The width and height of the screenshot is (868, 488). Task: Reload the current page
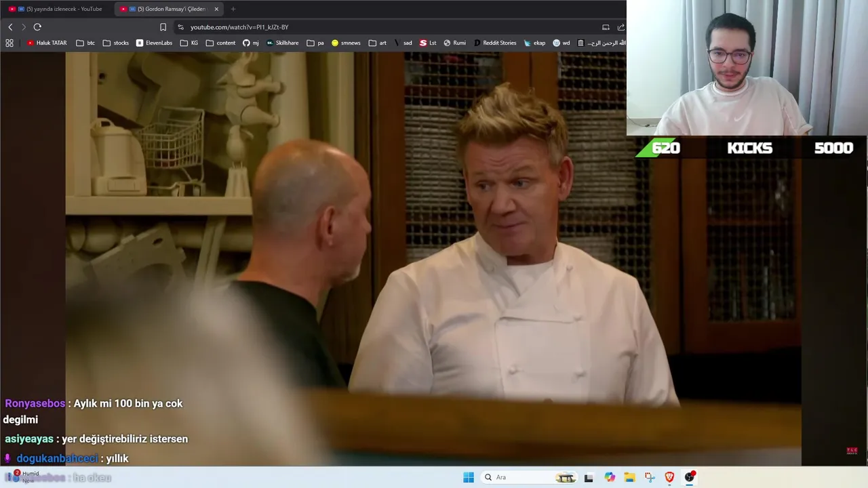tap(37, 27)
